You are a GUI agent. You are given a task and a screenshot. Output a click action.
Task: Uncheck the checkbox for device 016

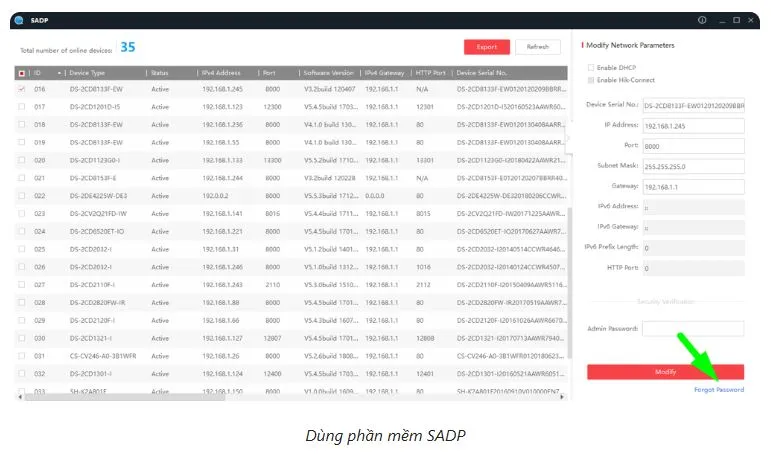(x=22, y=89)
